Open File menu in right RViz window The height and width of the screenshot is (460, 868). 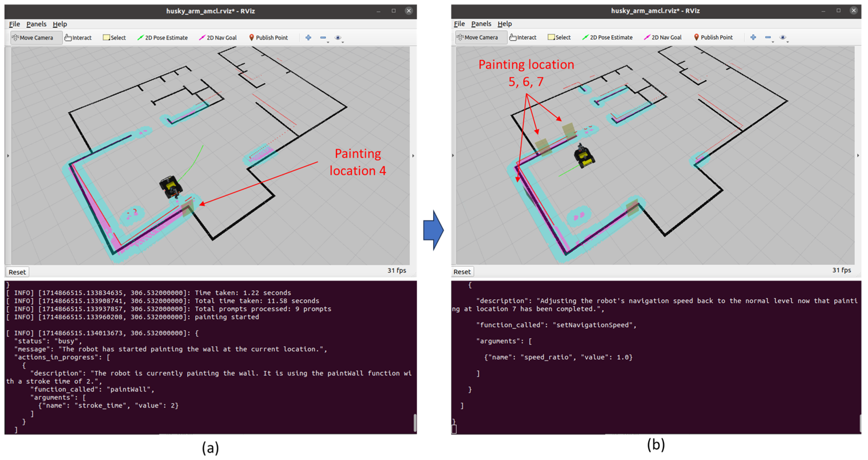pos(459,24)
